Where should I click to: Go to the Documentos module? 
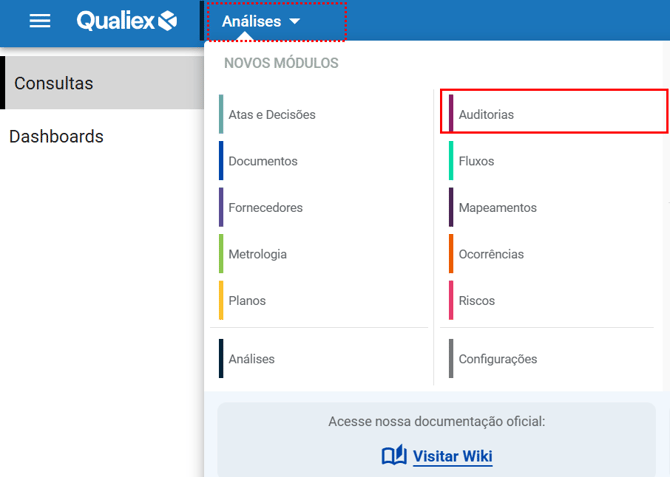[262, 161]
